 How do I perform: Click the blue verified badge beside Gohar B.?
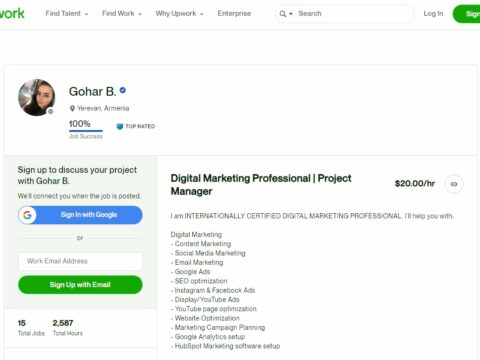coord(123,90)
